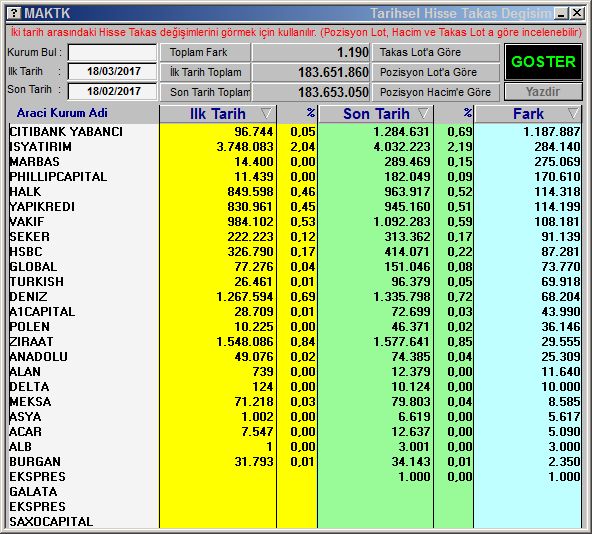Select the CITIBANK YABANCI row

[295, 131]
